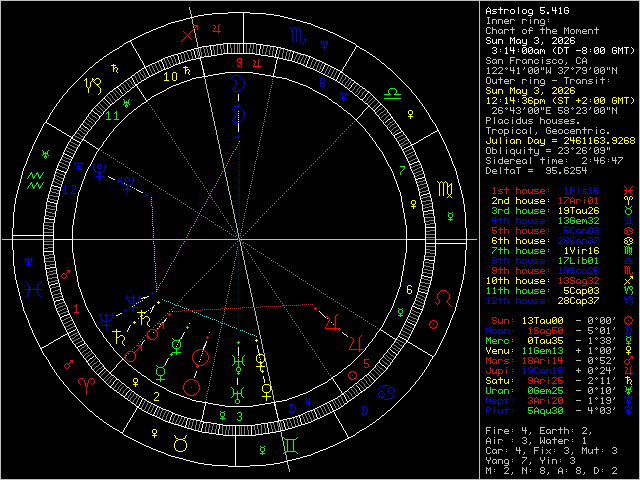Click the Pluto position value '5Aqu30'

pos(545,411)
